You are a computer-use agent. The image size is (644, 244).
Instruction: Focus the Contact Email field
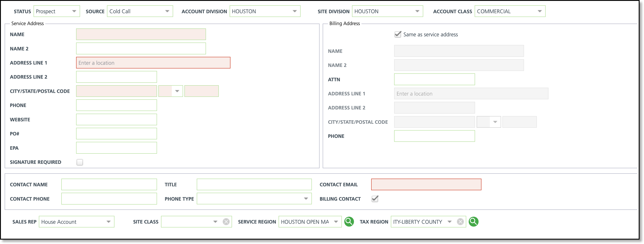coord(426,185)
